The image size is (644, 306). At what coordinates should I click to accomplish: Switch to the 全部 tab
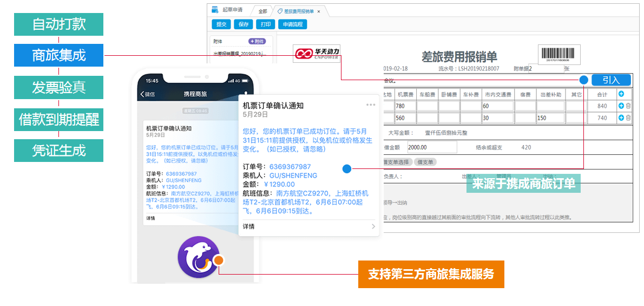coord(263,11)
